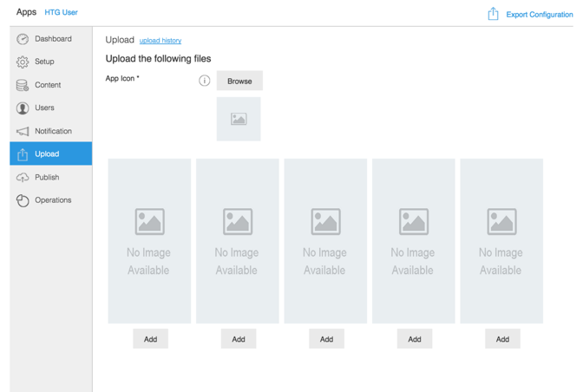Click the App Icon info icon

205,81
